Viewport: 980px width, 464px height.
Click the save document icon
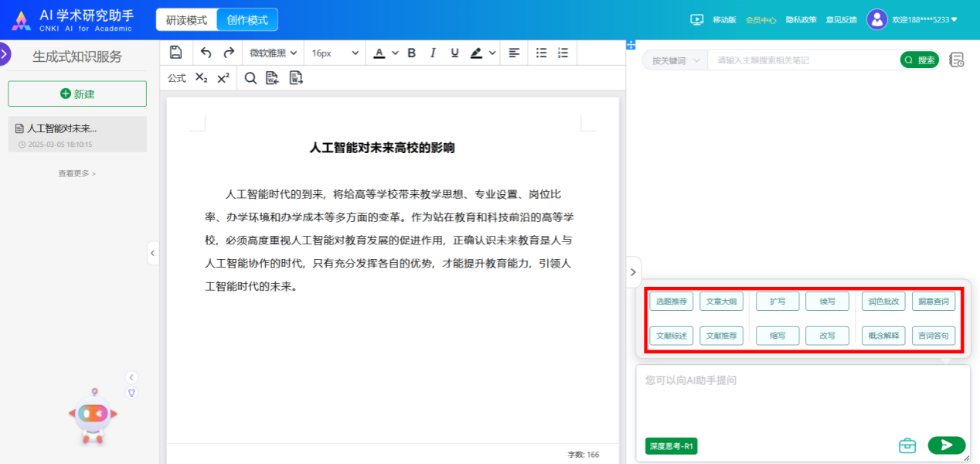pyautogui.click(x=176, y=53)
